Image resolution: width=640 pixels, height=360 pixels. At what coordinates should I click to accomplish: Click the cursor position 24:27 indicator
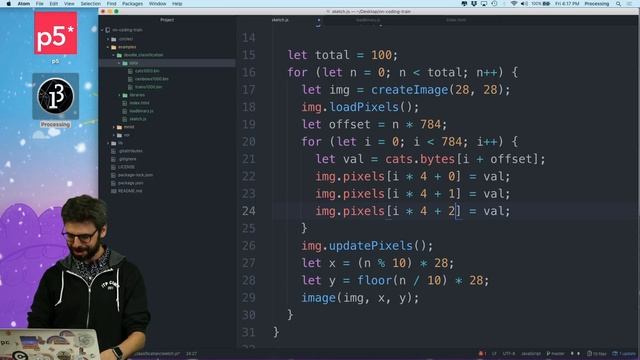click(x=191, y=353)
